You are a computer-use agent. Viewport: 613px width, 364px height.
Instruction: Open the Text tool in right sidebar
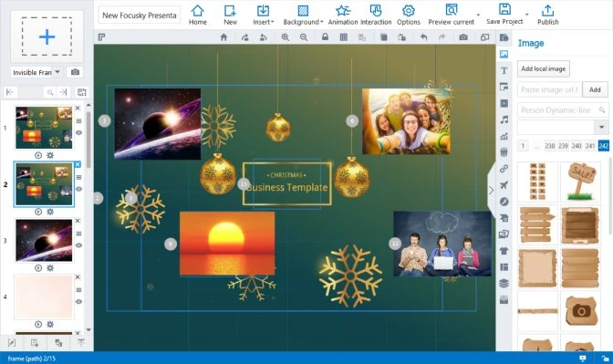click(504, 71)
